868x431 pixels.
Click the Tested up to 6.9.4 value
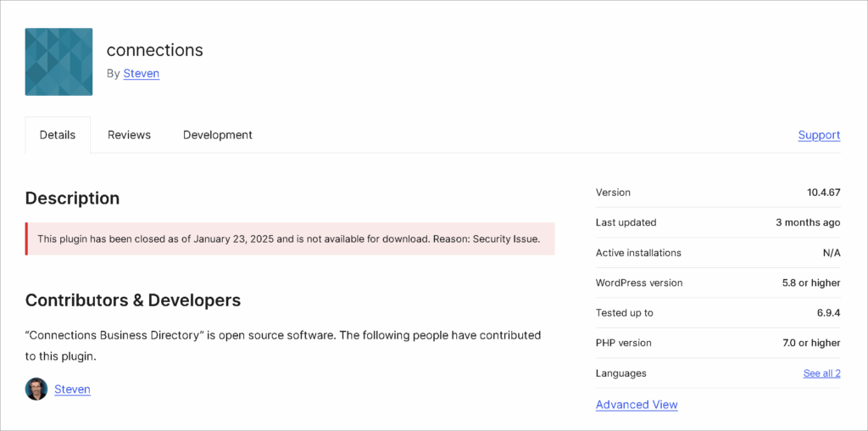[x=828, y=313]
